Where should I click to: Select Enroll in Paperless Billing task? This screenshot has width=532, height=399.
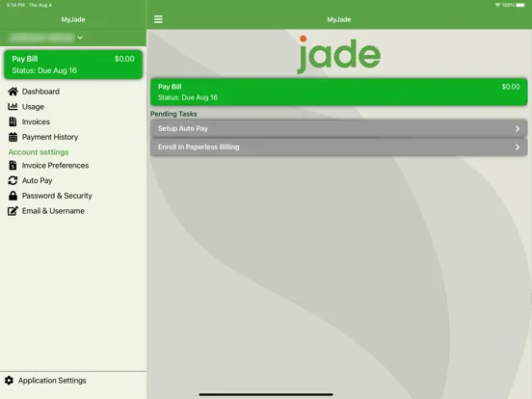click(338, 146)
